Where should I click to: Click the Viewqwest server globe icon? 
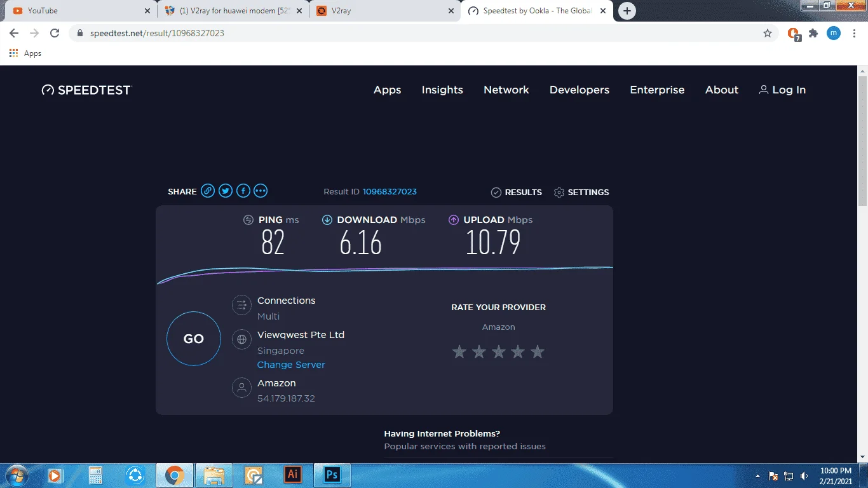[241, 339]
